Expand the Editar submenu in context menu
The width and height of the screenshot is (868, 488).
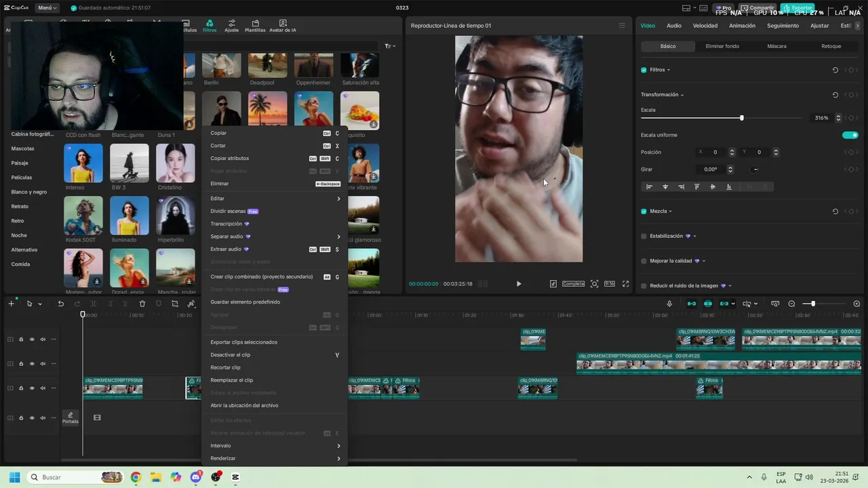(x=275, y=199)
